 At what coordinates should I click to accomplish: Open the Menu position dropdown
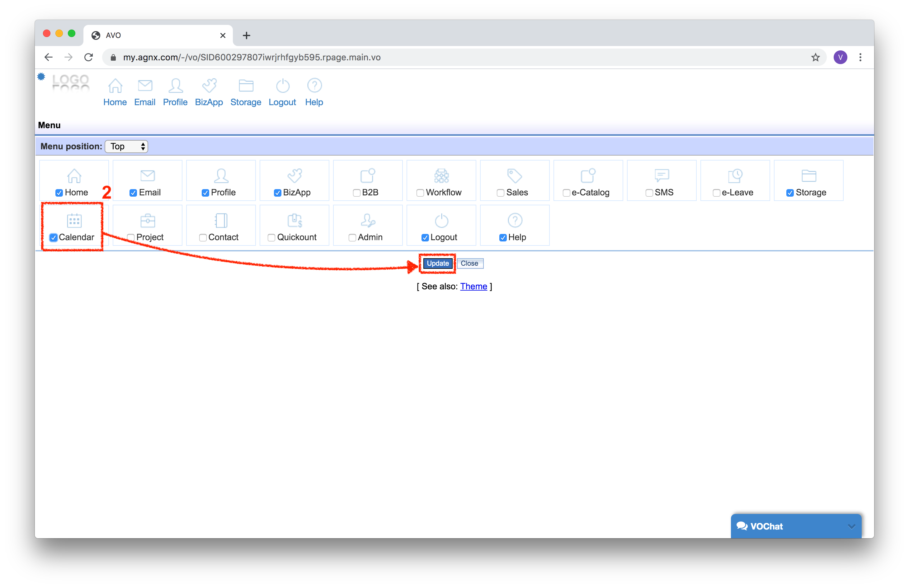[x=126, y=146]
